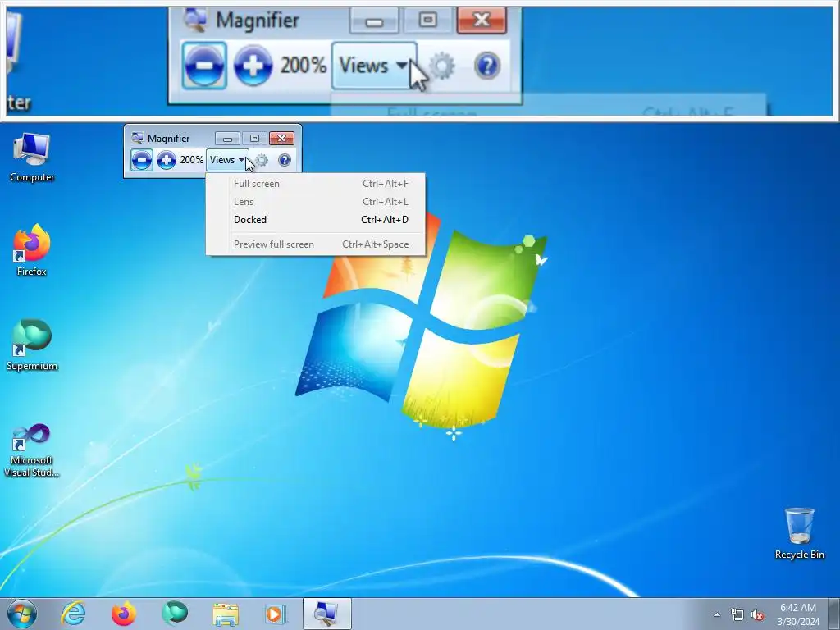
Task: Open the clock showing 6:42 AM
Action: click(798, 614)
